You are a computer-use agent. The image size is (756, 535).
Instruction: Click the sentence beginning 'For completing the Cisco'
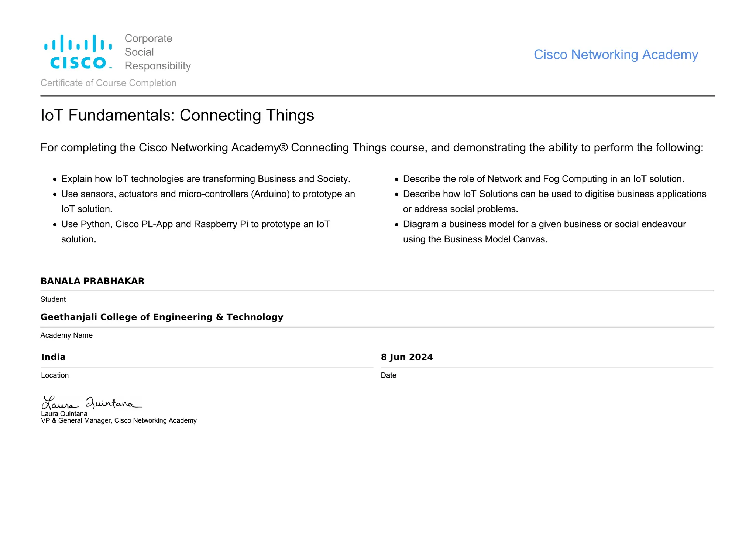pyautogui.click(x=372, y=148)
